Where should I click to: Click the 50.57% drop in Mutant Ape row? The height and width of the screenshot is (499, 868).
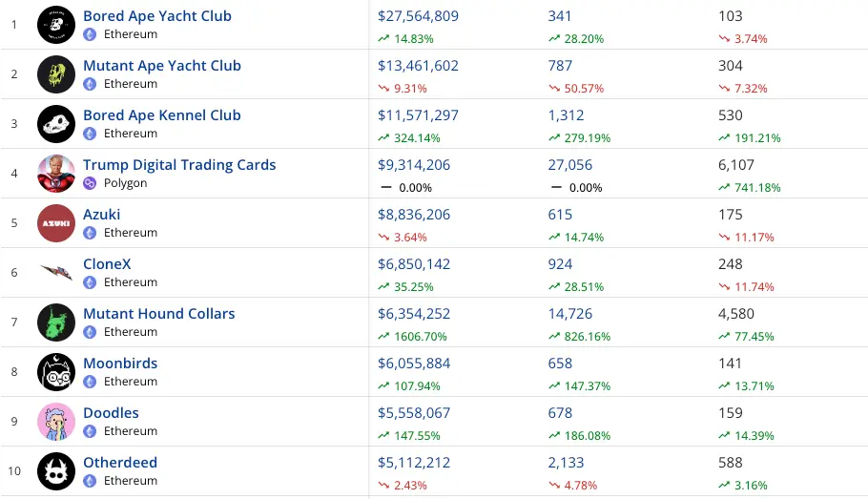click(584, 88)
